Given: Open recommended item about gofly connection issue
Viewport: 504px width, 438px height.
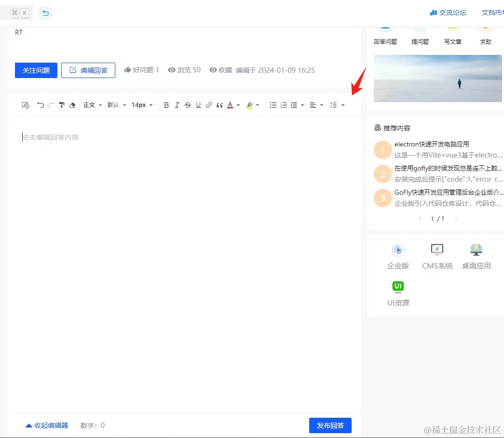Looking at the screenshot, I should click(449, 168).
